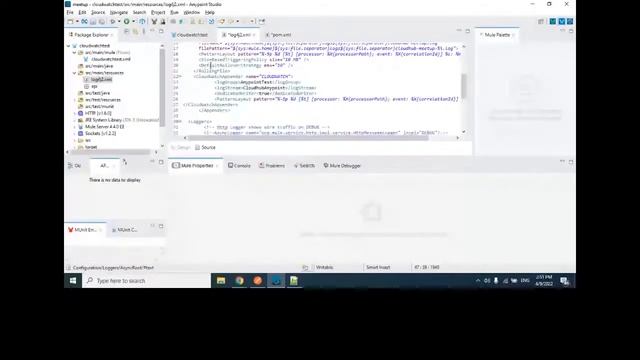Expand the HTTP [v1.6.0] library node
Screen dimensions: 640x360
coord(75,113)
